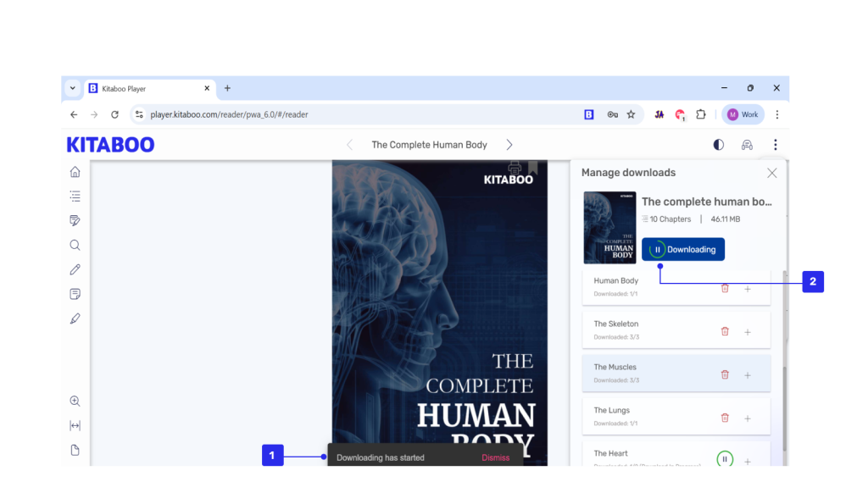
Task: Select the highlighter tool
Action: (x=75, y=318)
